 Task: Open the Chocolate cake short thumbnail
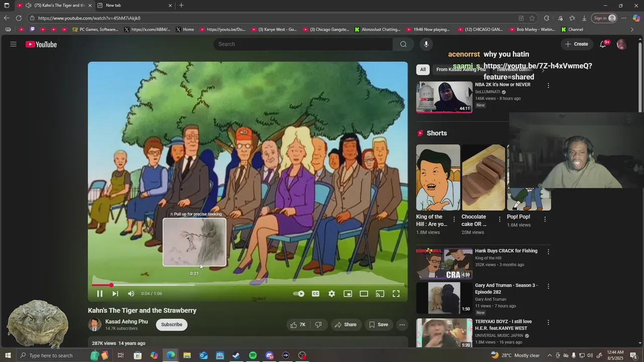pyautogui.click(x=484, y=177)
